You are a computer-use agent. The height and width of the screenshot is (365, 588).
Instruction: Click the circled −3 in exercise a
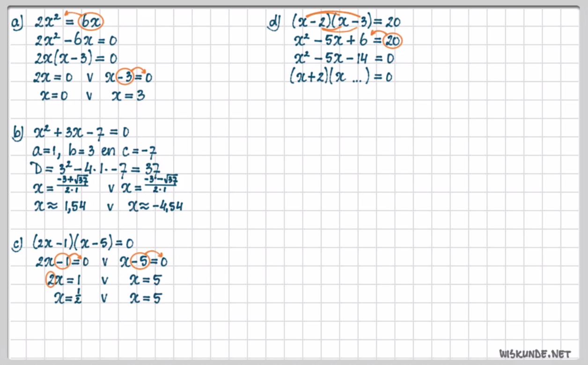(125, 77)
